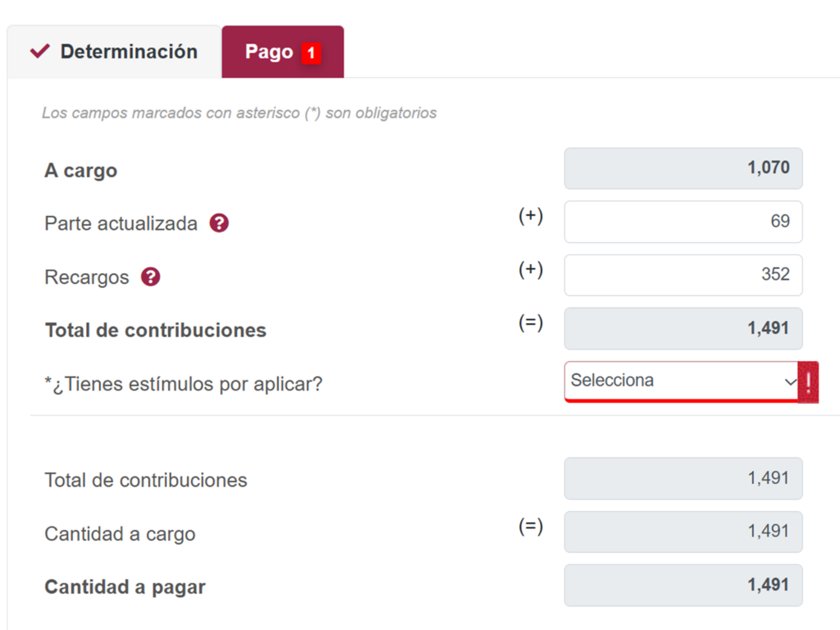Click the chevron arrow of Selecciona dropdown
The width and height of the screenshot is (840, 630).
click(x=790, y=381)
